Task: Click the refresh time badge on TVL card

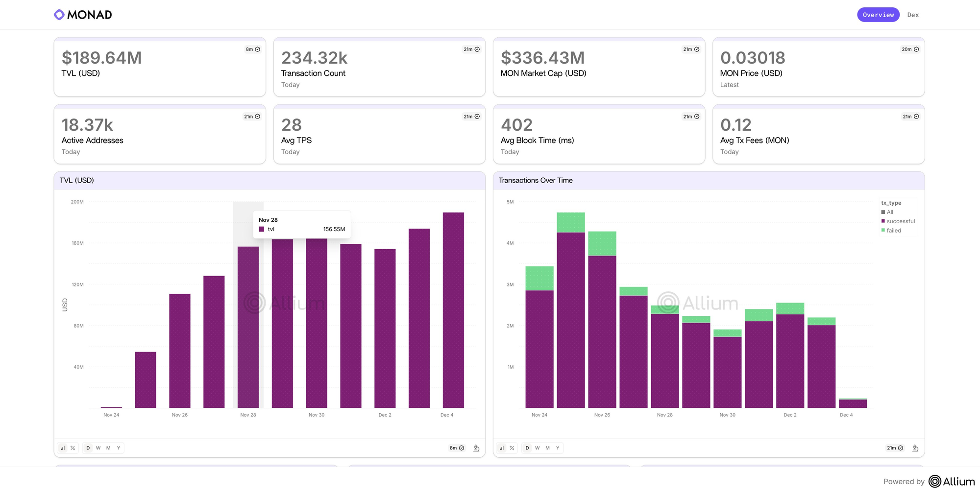Action: pyautogui.click(x=253, y=49)
